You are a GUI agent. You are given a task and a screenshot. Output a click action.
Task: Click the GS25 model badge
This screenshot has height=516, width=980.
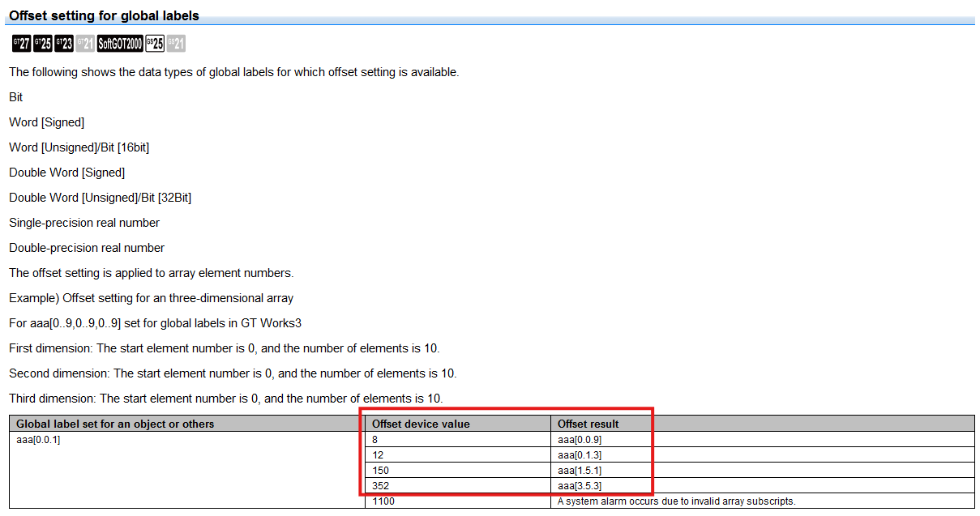(154, 44)
